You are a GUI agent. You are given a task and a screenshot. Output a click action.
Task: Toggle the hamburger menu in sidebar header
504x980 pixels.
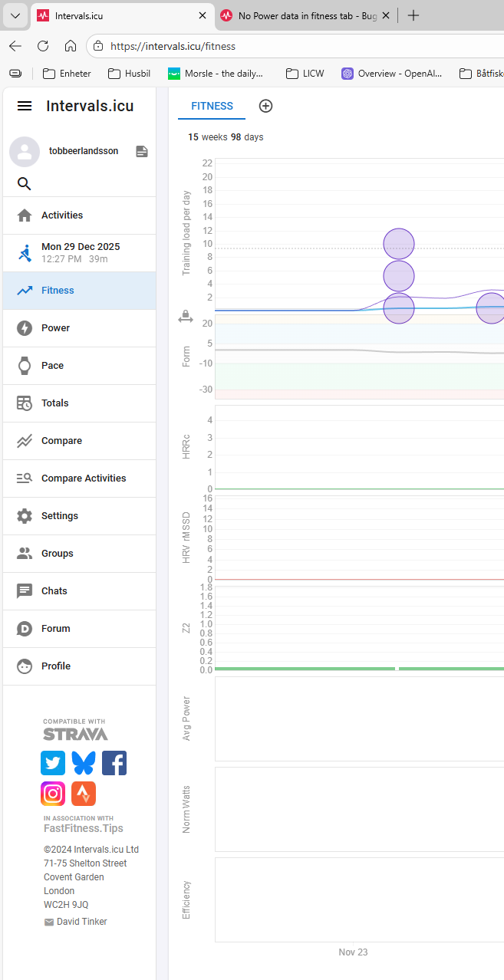pyautogui.click(x=25, y=106)
